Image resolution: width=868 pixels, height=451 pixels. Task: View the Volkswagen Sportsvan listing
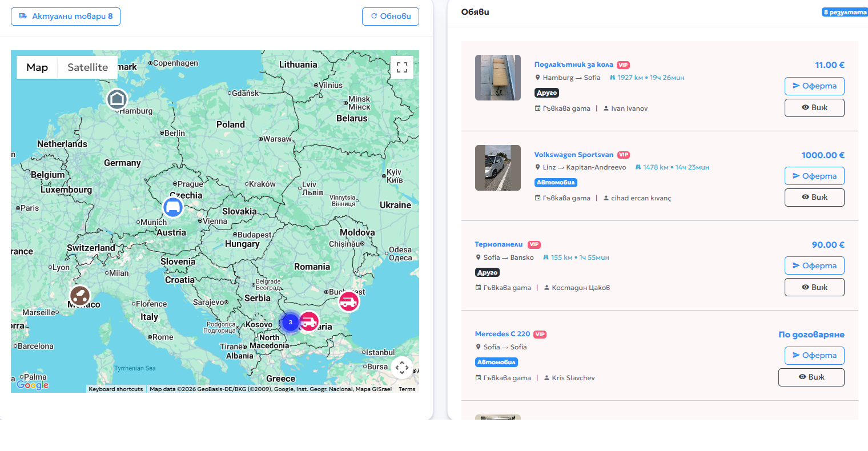(x=814, y=198)
